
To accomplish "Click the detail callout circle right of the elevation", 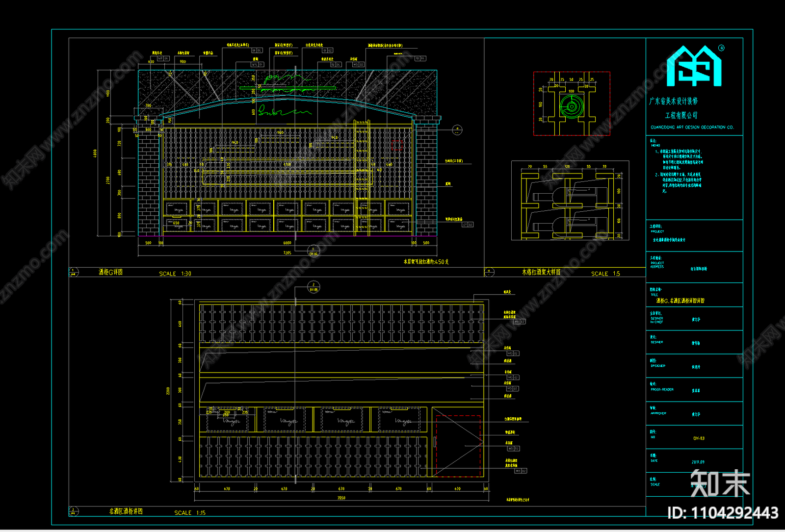I will [457, 130].
